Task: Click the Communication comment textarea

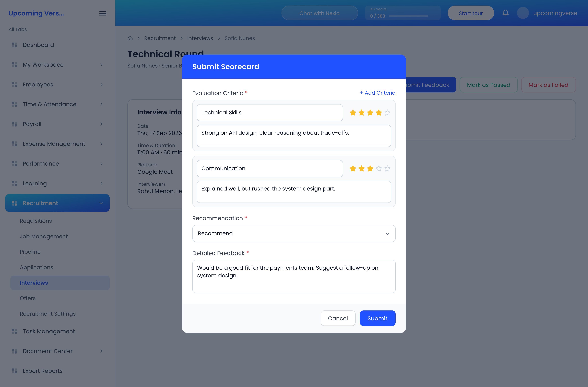Action: (294, 192)
